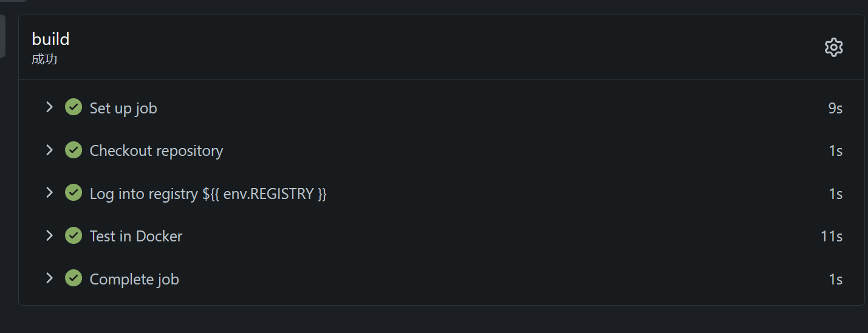868x333 pixels.
Task: Click the 成功 status text under build
Action: click(x=44, y=59)
